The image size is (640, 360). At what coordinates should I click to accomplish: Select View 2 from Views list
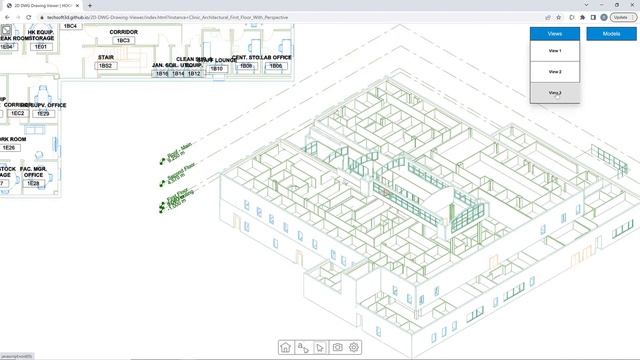[555, 72]
